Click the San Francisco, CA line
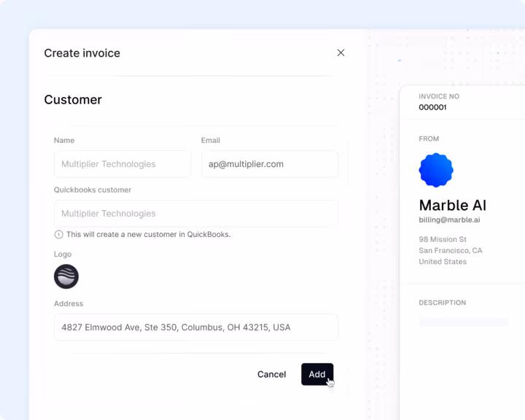 tap(451, 251)
